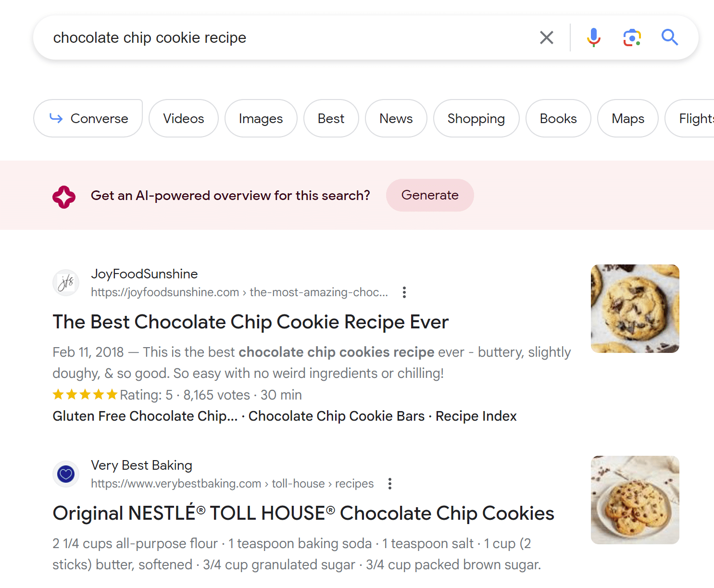Switch to the Images tab
The image size is (714, 588).
click(x=261, y=118)
